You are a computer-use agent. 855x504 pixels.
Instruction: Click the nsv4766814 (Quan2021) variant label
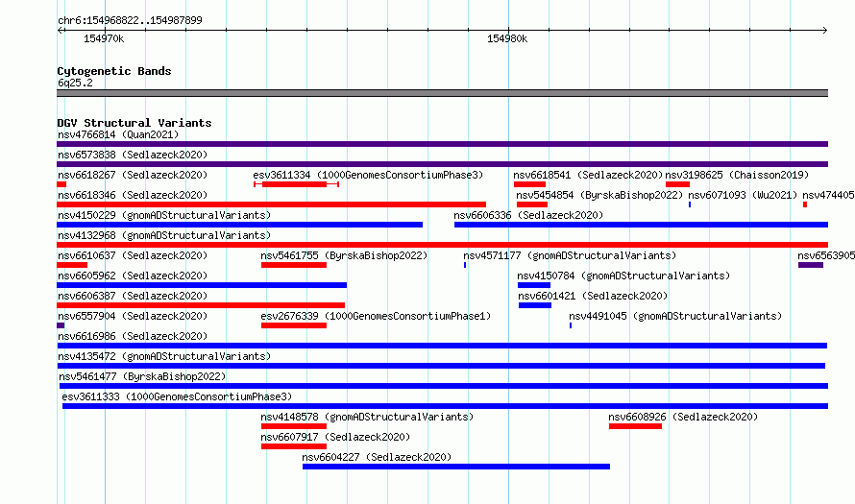(x=118, y=134)
